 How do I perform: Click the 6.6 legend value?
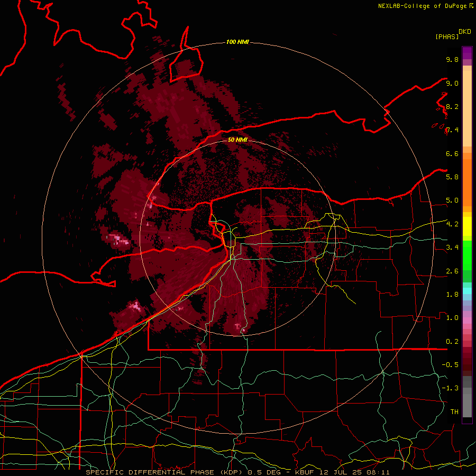coord(452,153)
